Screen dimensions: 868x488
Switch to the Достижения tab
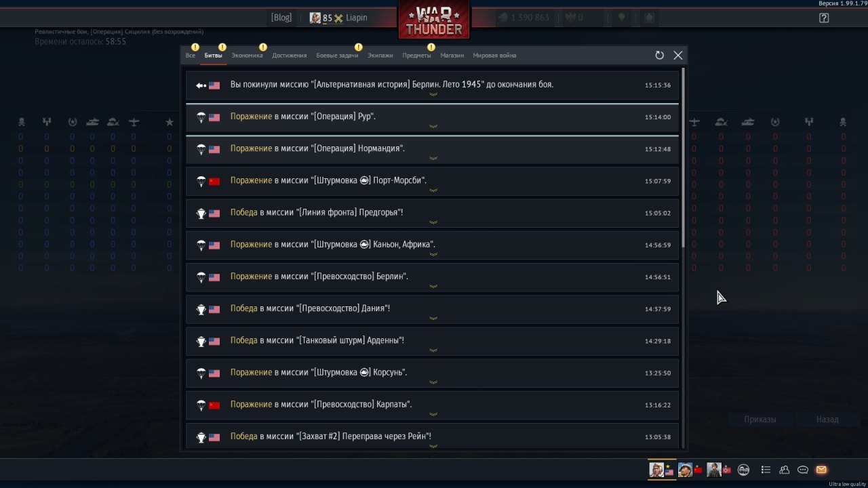(x=290, y=56)
